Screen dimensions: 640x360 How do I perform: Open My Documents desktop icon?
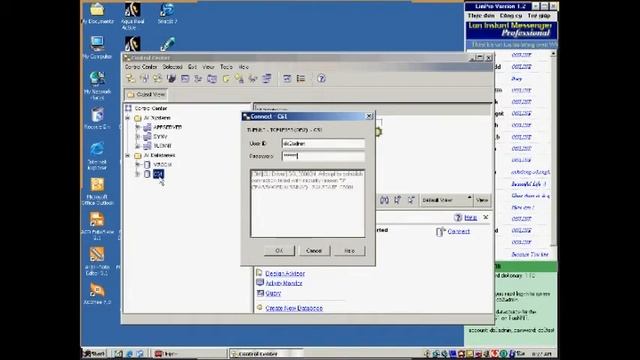pyautogui.click(x=98, y=13)
